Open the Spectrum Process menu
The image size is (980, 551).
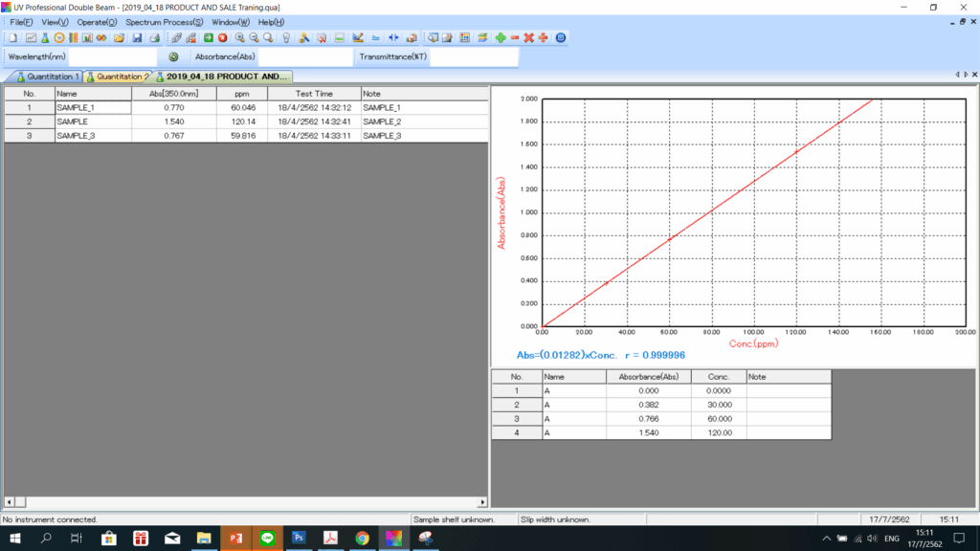[164, 22]
